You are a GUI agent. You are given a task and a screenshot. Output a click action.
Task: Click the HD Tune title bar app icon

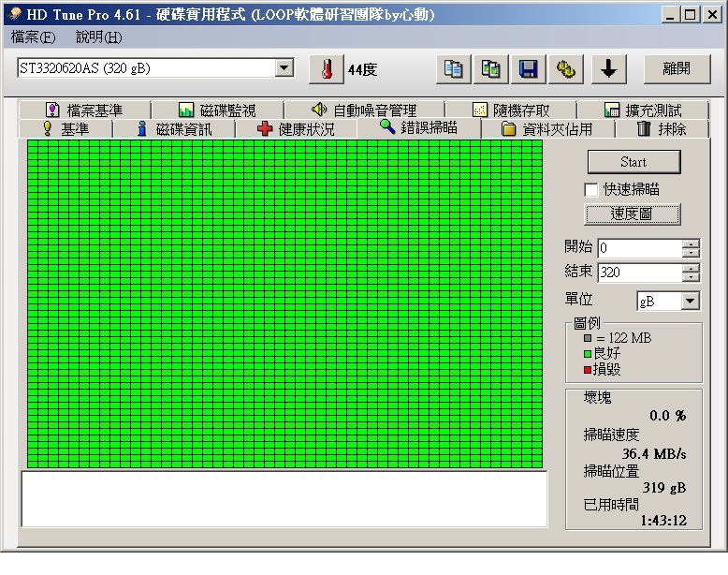14,14
